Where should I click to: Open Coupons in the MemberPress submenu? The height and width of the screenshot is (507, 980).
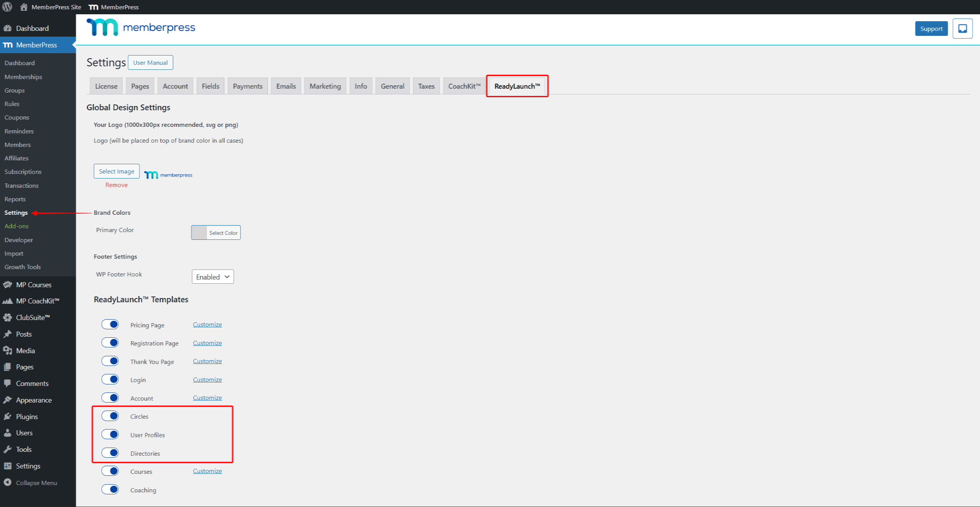(17, 117)
